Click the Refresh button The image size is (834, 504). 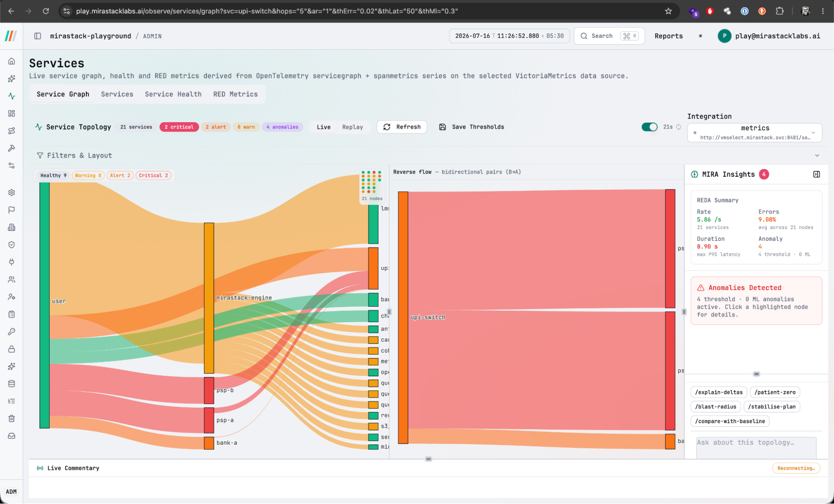coord(402,127)
